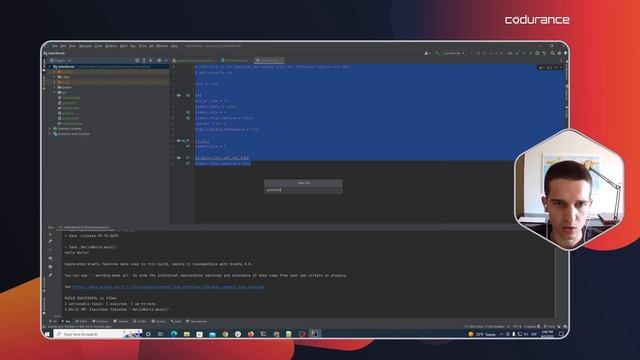Open the Navigate menu

[x=85, y=46]
